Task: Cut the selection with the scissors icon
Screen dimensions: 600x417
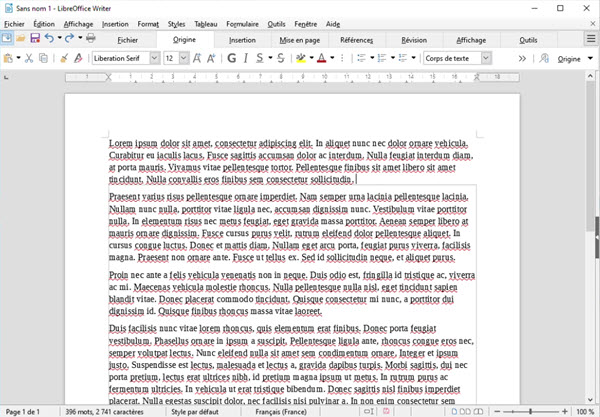Action: coord(29,58)
